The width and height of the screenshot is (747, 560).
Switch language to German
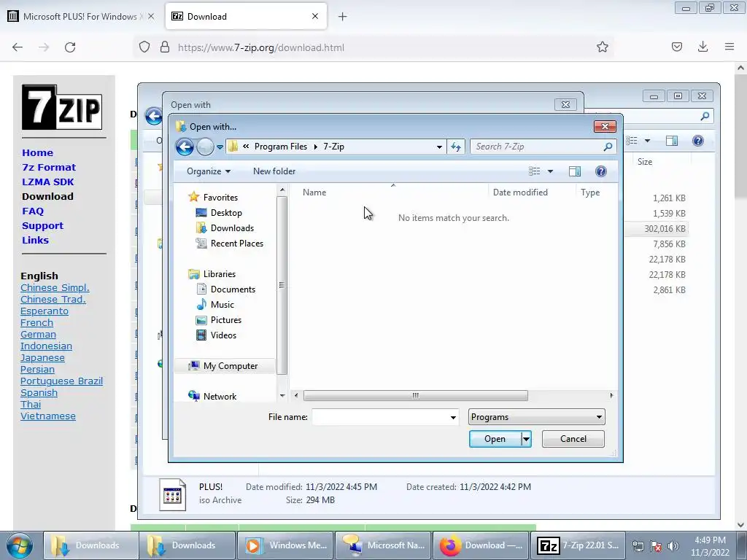pos(38,334)
